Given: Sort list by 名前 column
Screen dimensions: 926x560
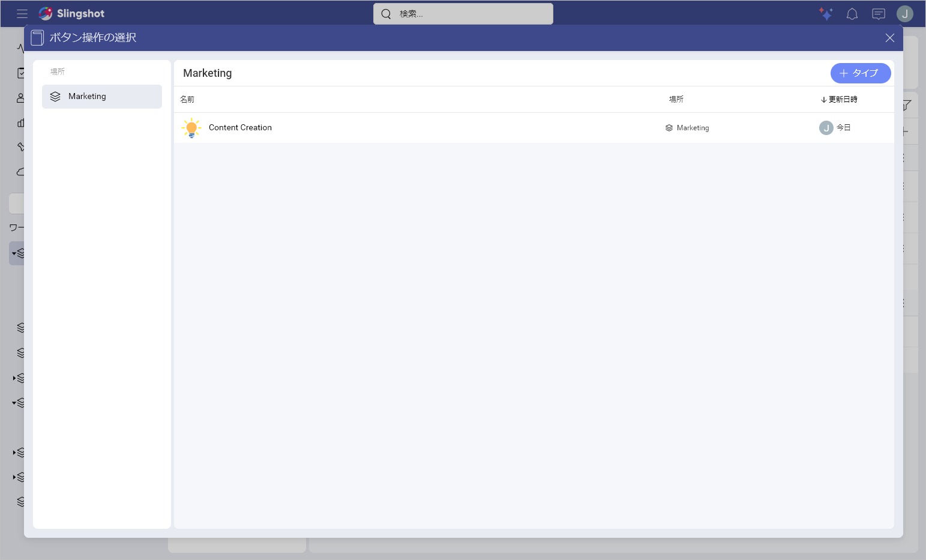Looking at the screenshot, I should (x=187, y=100).
